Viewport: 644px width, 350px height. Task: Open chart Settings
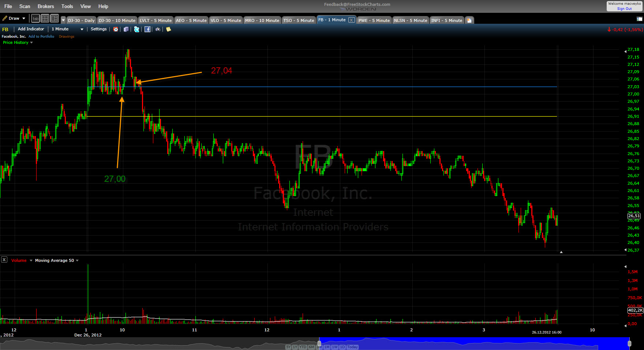[98, 29]
